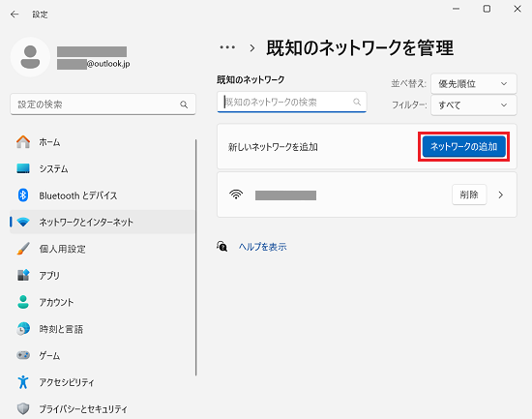Open the ホーム settings page
The width and height of the screenshot is (532, 419).
click(103, 142)
